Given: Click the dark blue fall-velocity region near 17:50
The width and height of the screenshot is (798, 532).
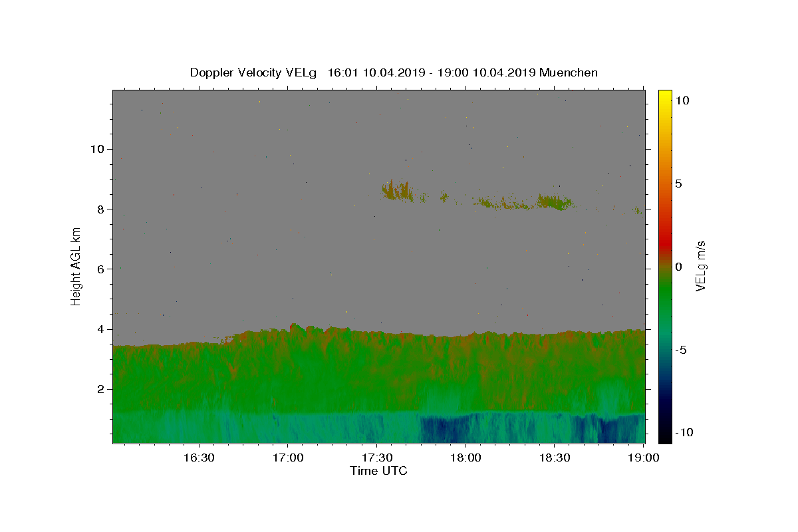Looking at the screenshot, I should click(x=446, y=429).
